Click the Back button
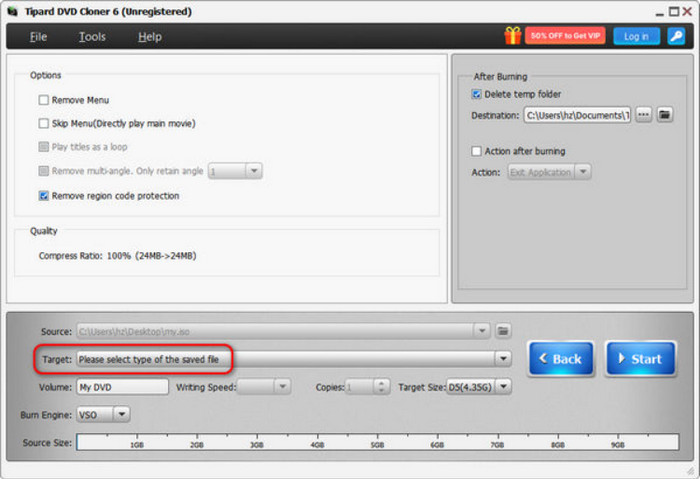The image size is (700, 479). click(x=561, y=358)
